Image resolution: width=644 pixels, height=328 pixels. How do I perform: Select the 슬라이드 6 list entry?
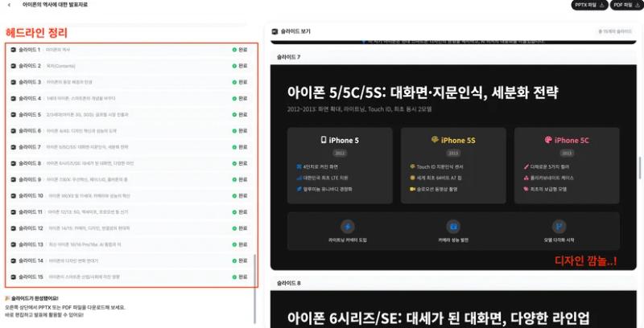point(130,131)
